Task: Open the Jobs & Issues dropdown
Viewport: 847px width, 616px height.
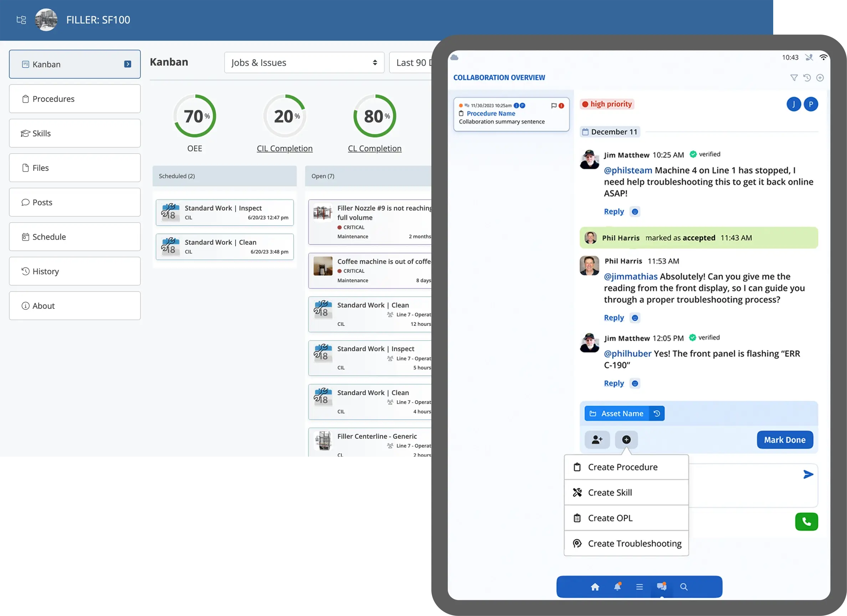Action: 304,63
